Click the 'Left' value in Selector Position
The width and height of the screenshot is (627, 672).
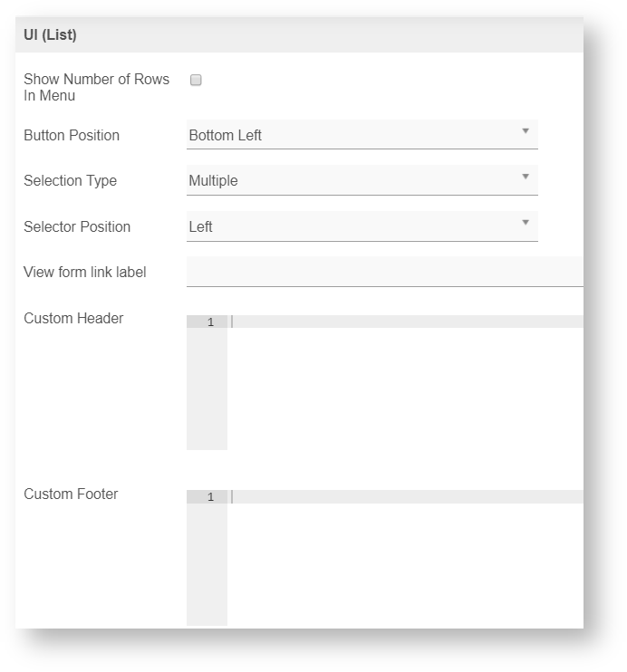(x=201, y=227)
